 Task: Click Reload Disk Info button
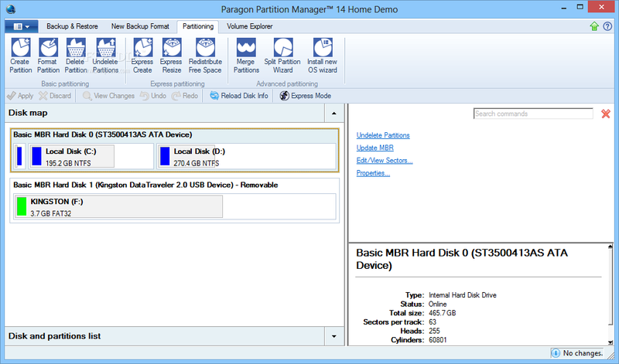pyautogui.click(x=240, y=96)
